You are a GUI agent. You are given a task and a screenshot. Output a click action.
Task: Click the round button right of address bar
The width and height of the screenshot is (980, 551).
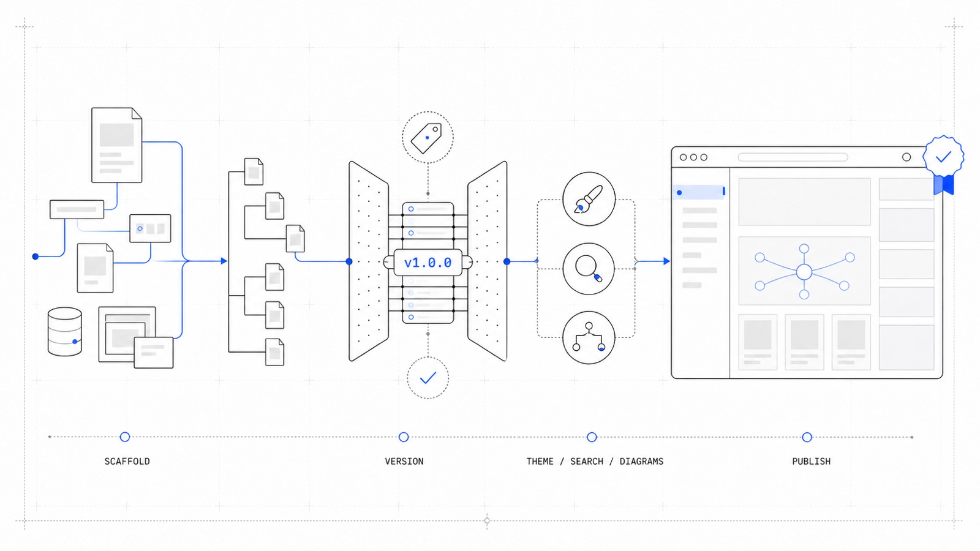click(907, 157)
